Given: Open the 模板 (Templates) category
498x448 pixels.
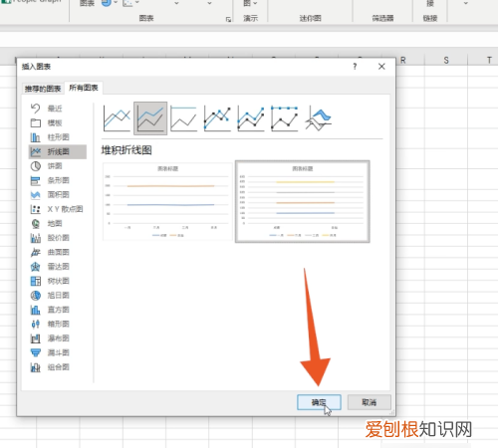Looking at the screenshot, I should tap(57, 122).
